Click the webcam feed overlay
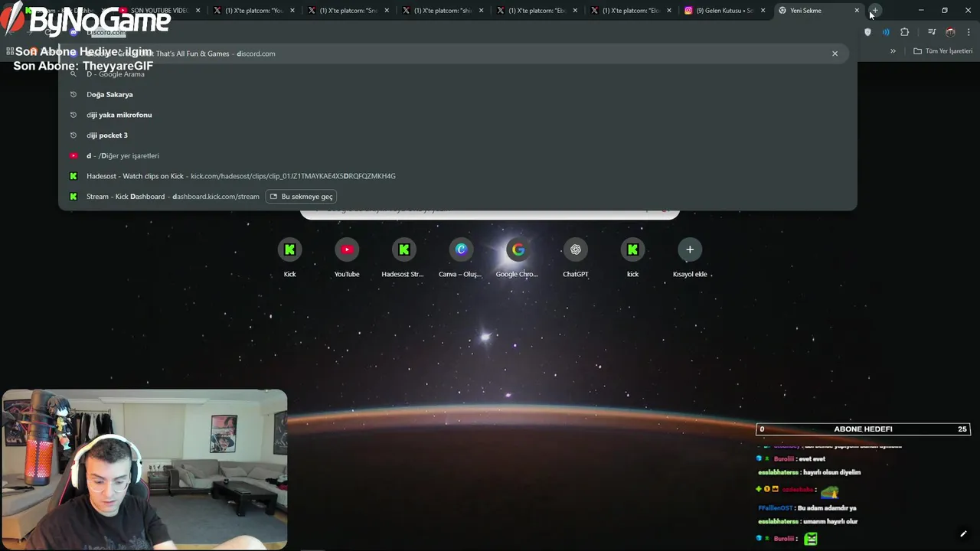 click(x=145, y=470)
